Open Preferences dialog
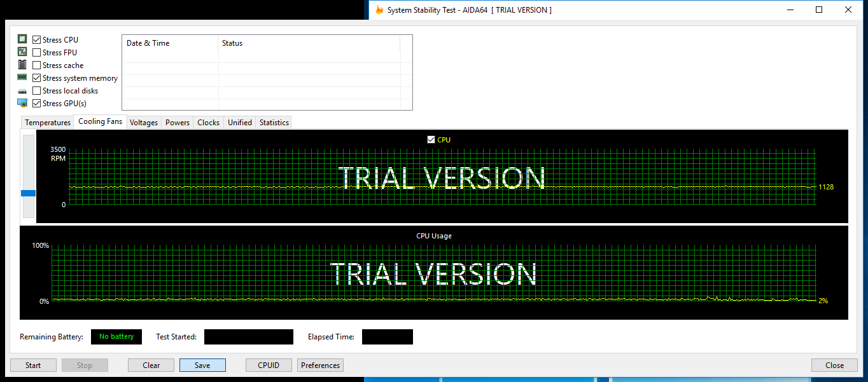 click(321, 365)
